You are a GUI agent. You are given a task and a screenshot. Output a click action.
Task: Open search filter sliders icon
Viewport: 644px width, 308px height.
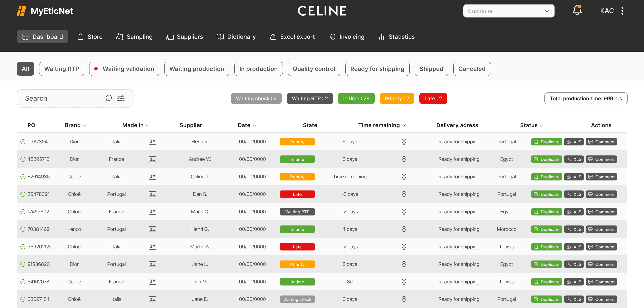(x=121, y=98)
